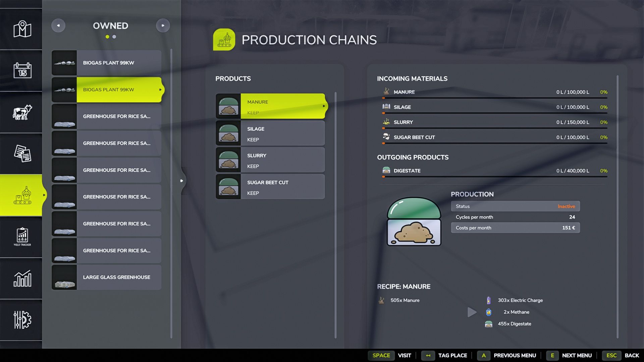Click the previous arrow beside Owned
The image size is (644, 362).
[58, 25]
